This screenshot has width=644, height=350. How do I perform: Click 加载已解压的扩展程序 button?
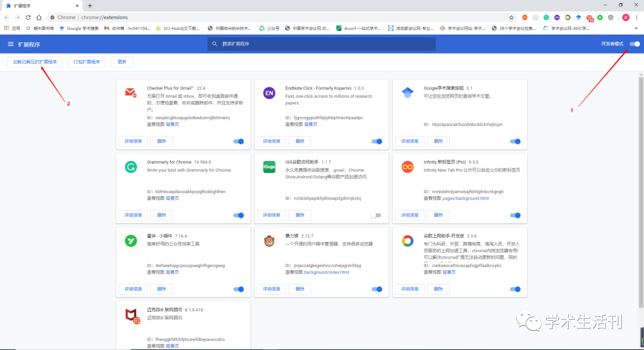(x=35, y=62)
